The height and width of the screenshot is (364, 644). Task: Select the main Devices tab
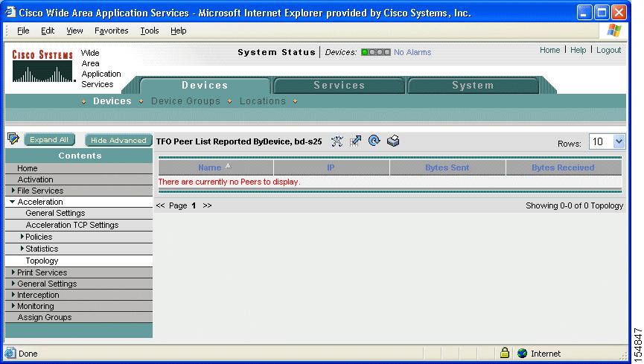(205, 86)
